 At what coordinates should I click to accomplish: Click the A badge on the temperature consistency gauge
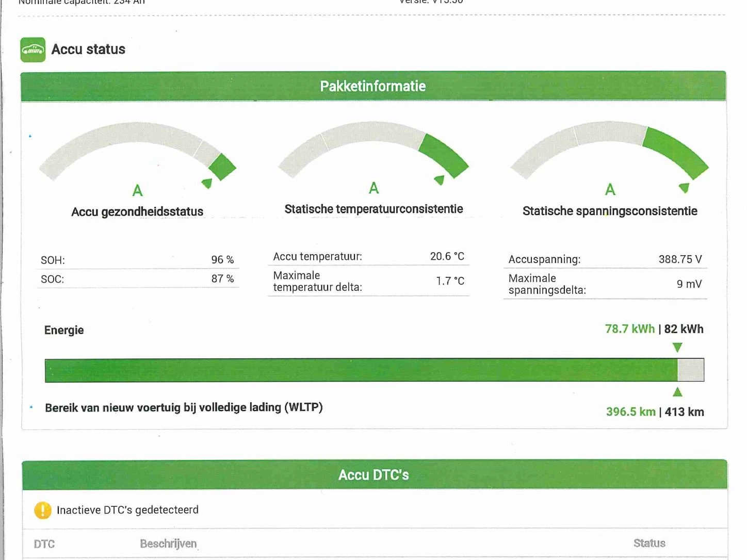coord(374,189)
